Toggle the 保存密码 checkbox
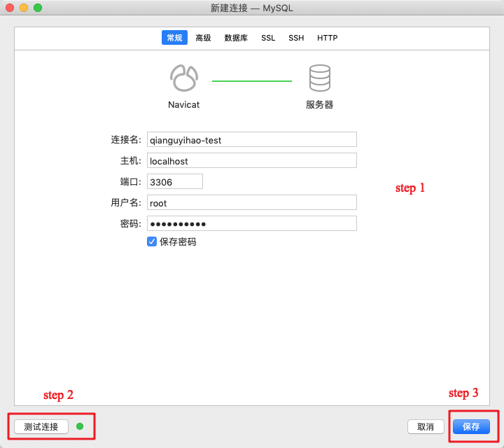Image resolution: width=504 pixels, height=448 pixels. pos(152,241)
